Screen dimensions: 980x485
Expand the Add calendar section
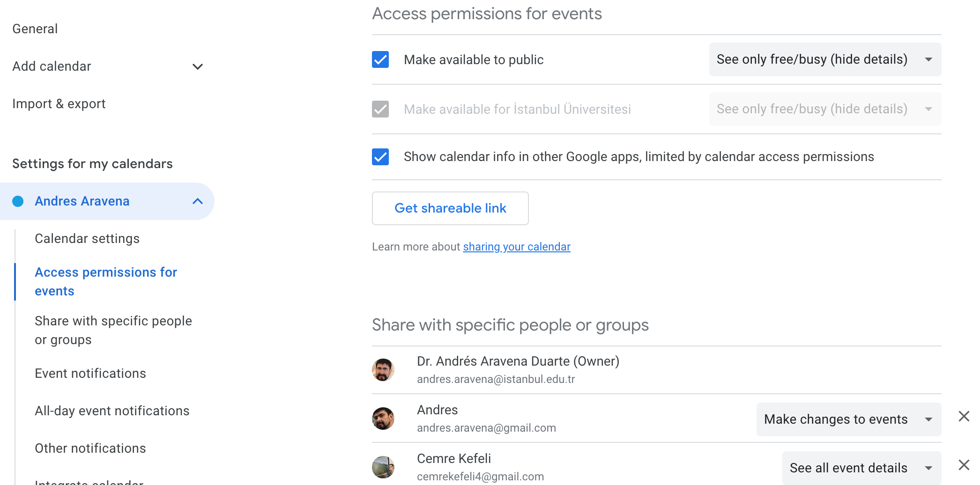click(198, 66)
